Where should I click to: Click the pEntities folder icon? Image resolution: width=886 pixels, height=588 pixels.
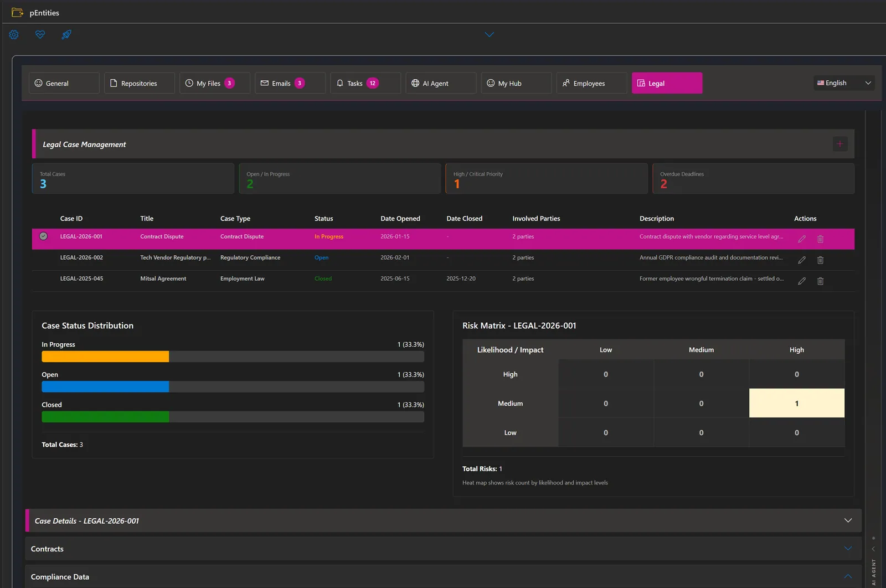tap(17, 12)
